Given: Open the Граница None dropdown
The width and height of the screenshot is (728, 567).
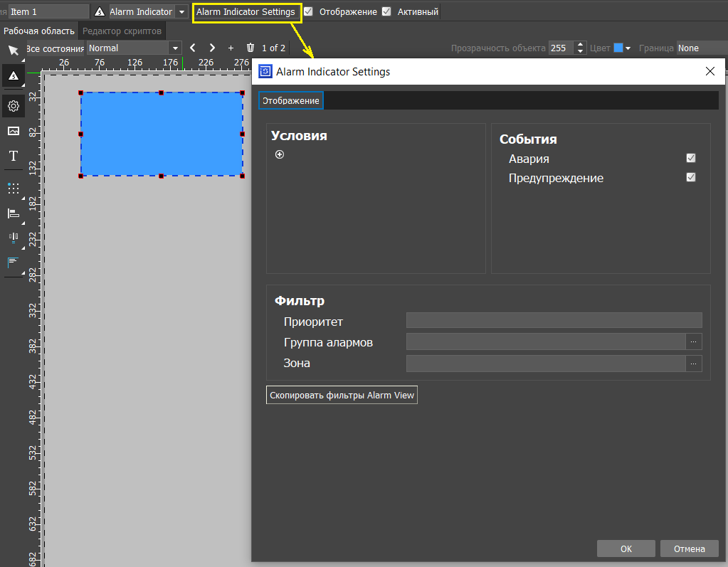Looking at the screenshot, I should click(x=701, y=48).
